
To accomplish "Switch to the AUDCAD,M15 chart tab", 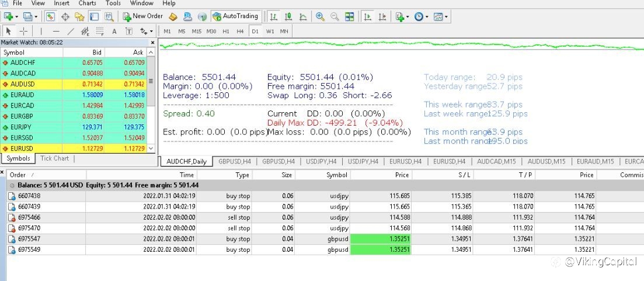I will click(x=496, y=161).
